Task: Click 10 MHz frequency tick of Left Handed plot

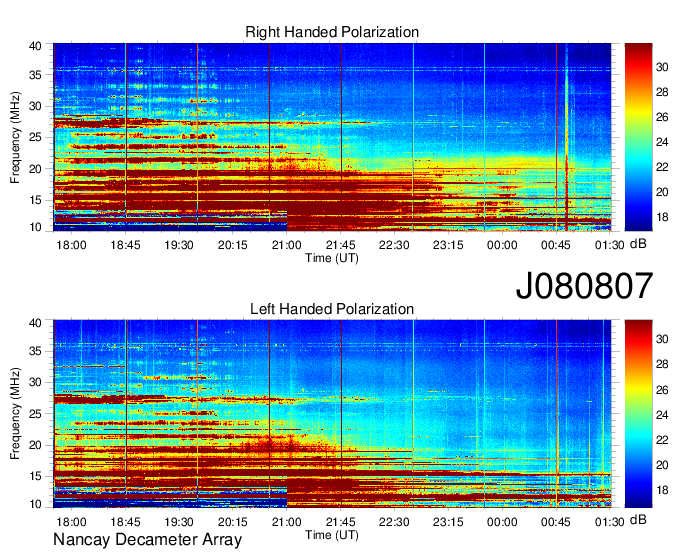Action: click(35, 504)
